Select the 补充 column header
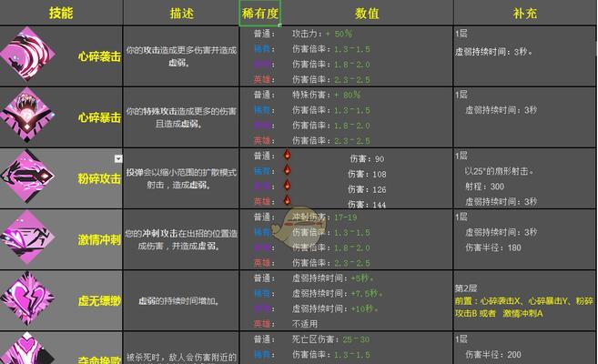 525,14
